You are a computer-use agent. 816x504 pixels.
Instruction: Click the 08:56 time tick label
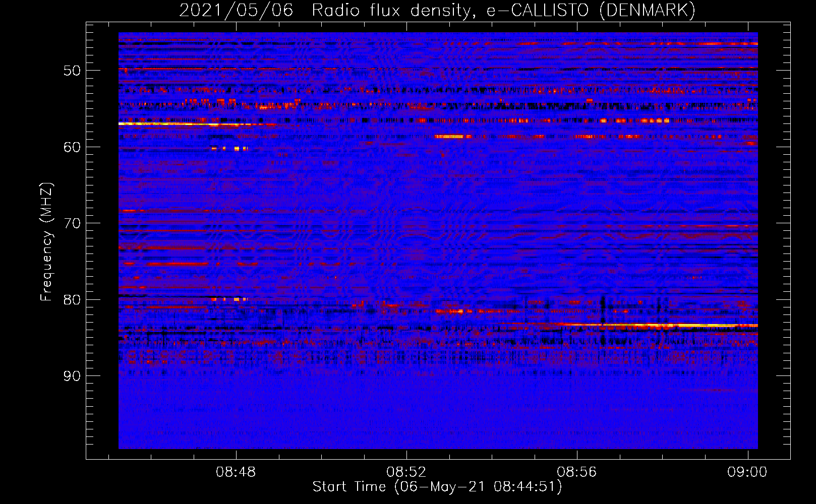tap(576, 472)
